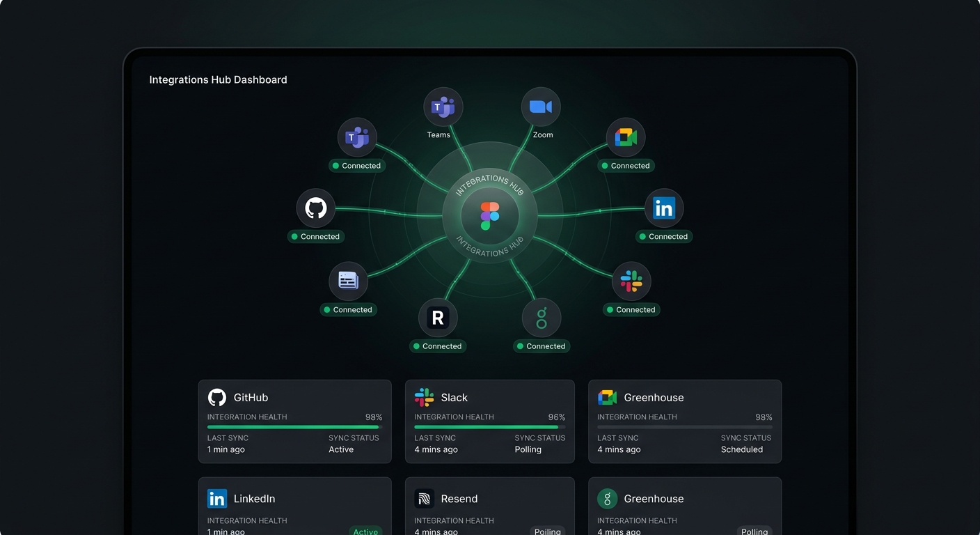This screenshot has height=535, width=980.
Task: Click the Connected badge under the hub Teams icon
Action: [x=357, y=166]
